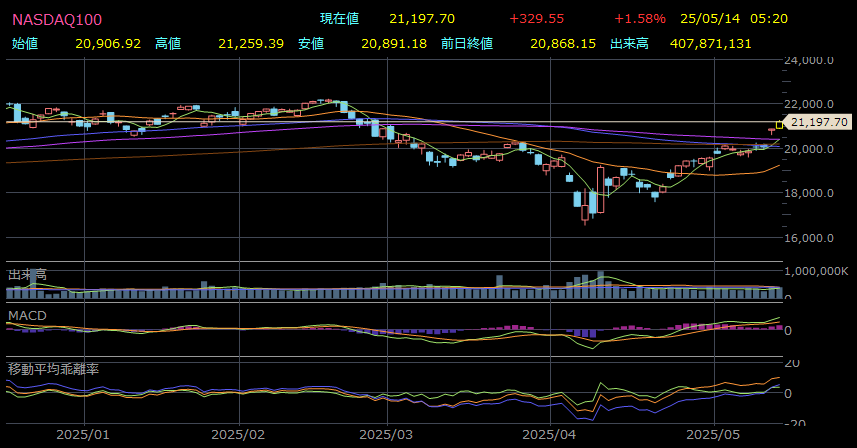Image resolution: width=857 pixels, height=448 pixels.
Task: Click the 18,000.0 price axis label
Action: pos(808,193)
